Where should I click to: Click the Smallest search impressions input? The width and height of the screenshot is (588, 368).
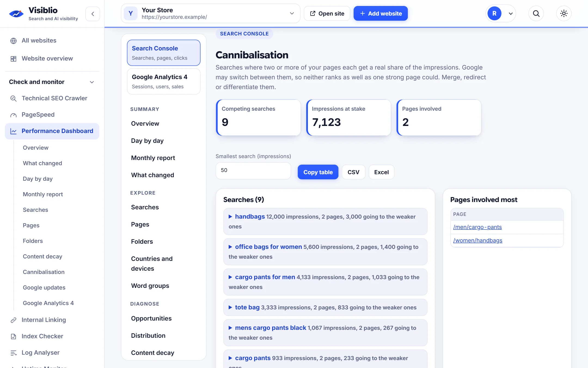tap(253, 171)
